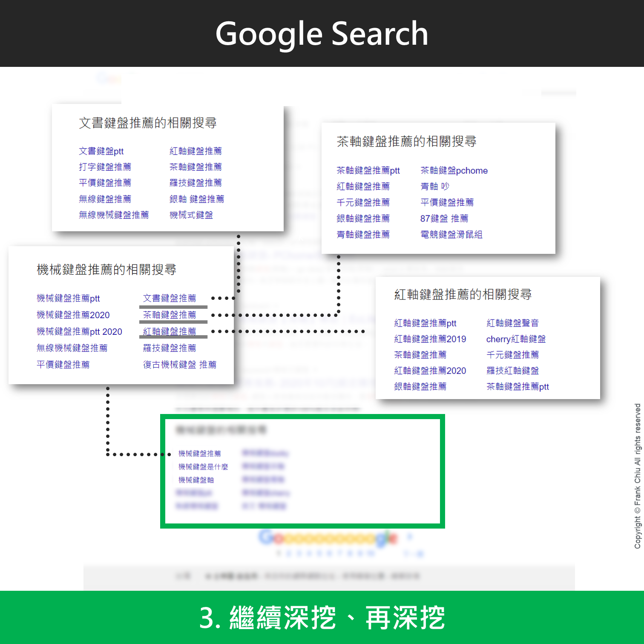Click the 紅軸鍵盤推薦ptt link
644x644 pixels.
pos(425,323)
